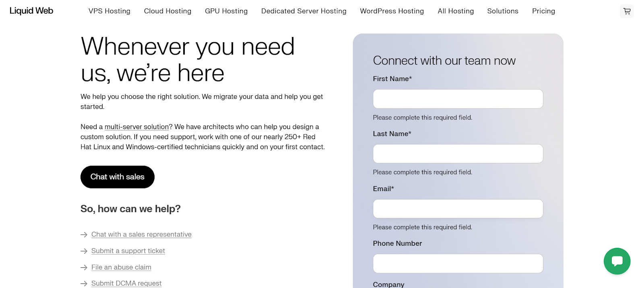
Task: Open Dedicated Server Hosting menu
Action: [x=304, y=11]
